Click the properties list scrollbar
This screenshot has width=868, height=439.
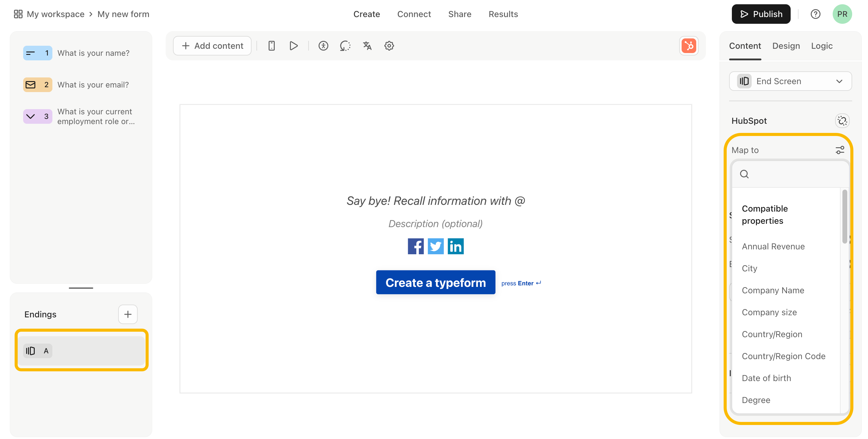coord(845,216)
